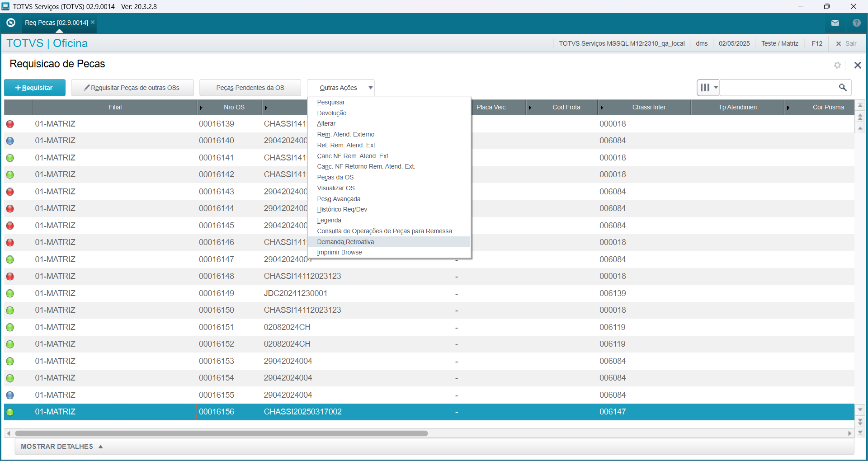Open the help question mark icon

(856, 23)
